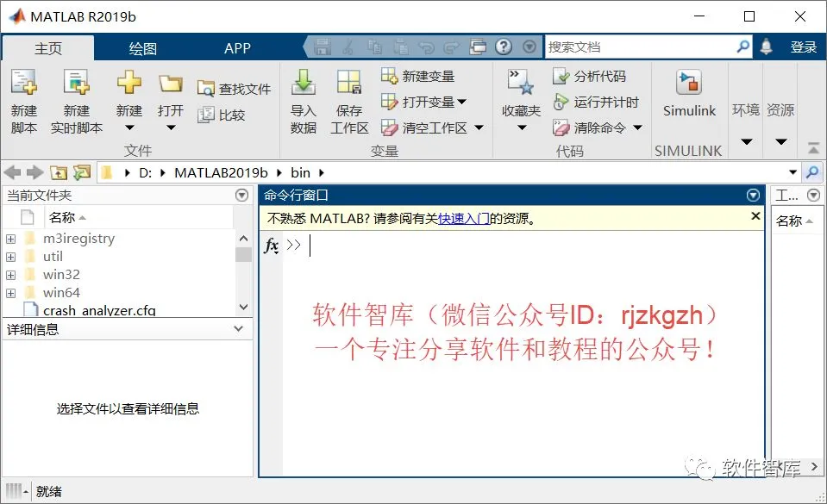The width and height of the screenshot is (827, 504).
Task: Click the fx function browser icon
Action: coord(272,246)
